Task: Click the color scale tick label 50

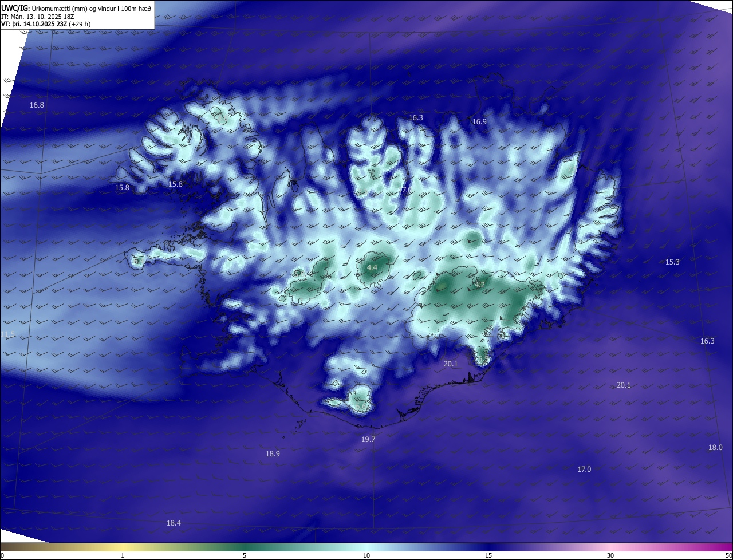Action: (728, 556)
